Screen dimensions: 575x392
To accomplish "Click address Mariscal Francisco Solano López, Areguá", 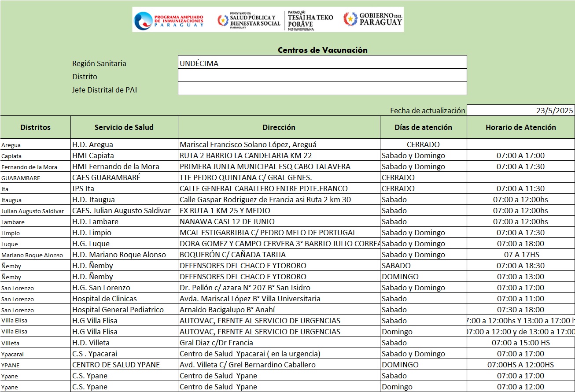I will pos(248,144).
